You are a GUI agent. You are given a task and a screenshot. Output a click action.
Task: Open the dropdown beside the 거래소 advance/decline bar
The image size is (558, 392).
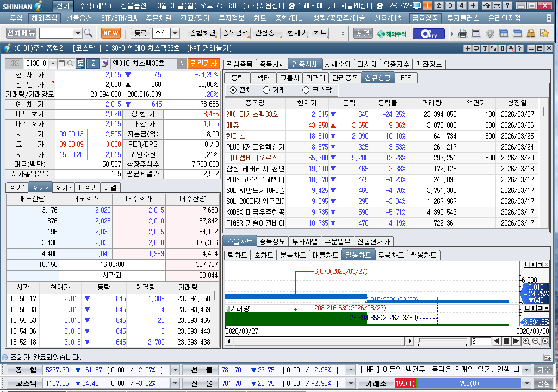pos(526,383)
